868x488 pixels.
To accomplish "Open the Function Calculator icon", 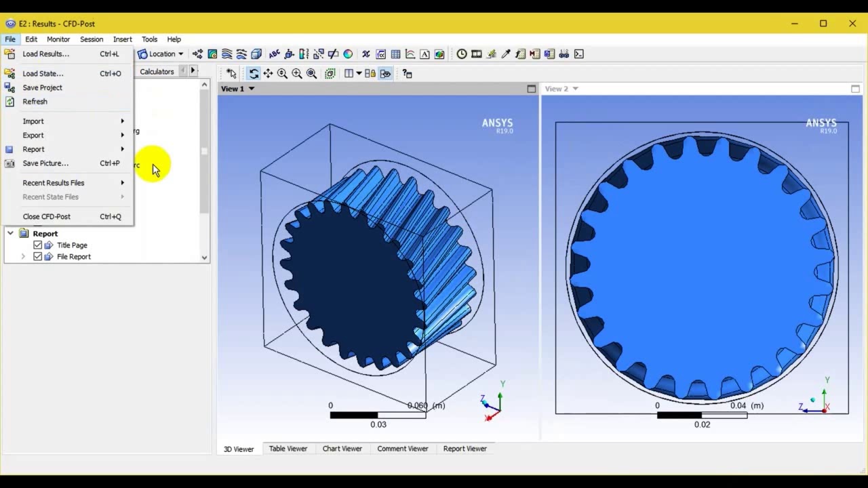I will point(520,54).
